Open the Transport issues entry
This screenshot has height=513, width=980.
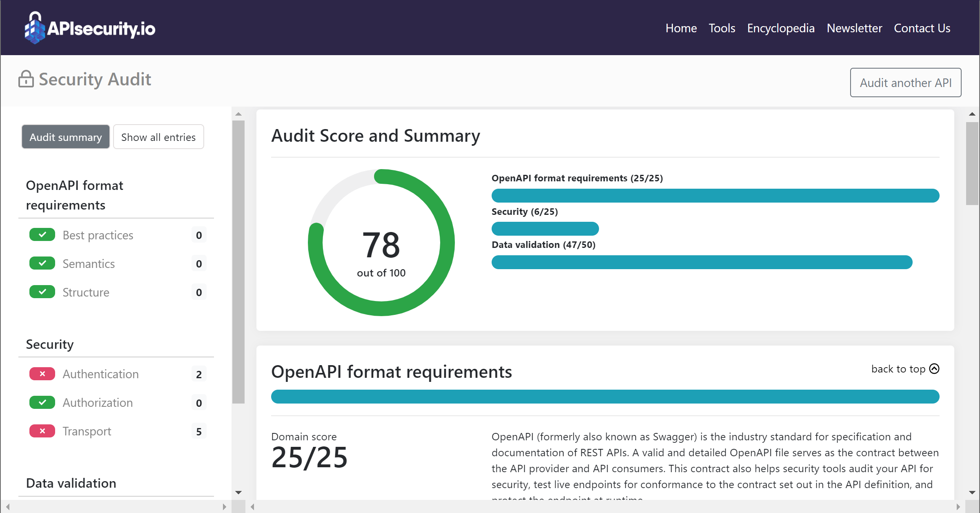87,431
